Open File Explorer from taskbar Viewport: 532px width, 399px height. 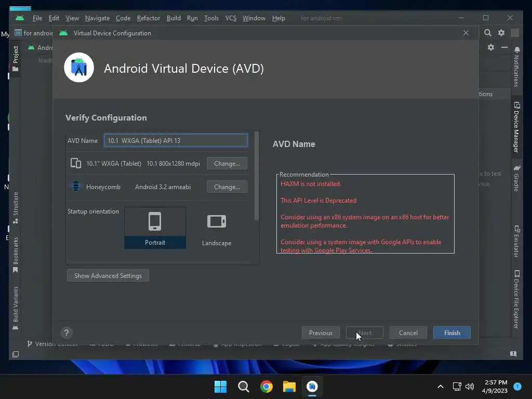click(289, 387)
